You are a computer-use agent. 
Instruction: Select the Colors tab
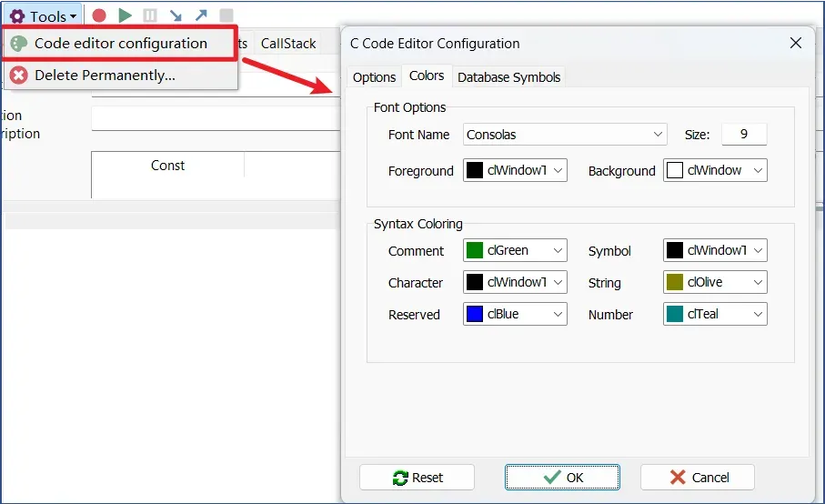(427, 76)
